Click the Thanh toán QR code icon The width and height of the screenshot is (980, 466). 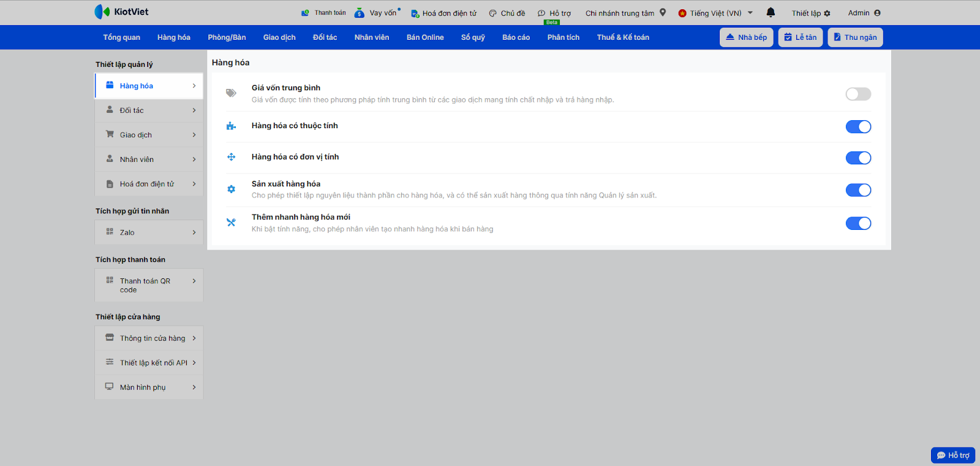(x=110, y=280)
